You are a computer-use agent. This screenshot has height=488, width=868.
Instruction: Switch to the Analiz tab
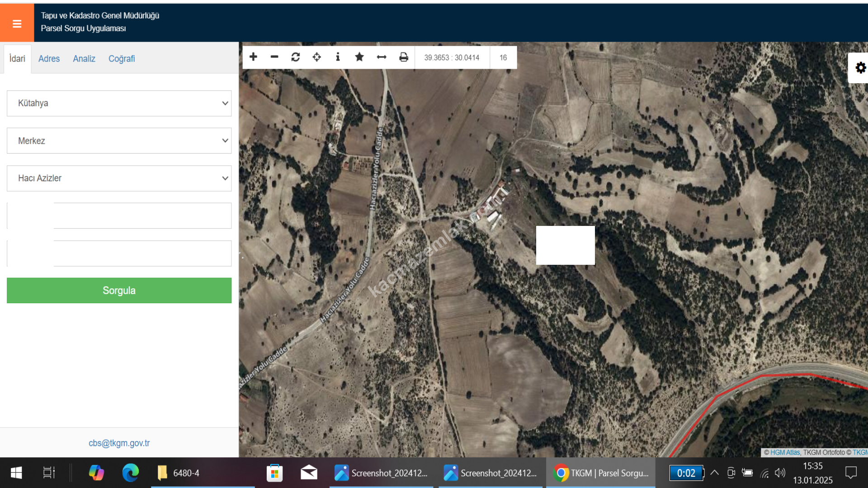(x=84, y=59)
